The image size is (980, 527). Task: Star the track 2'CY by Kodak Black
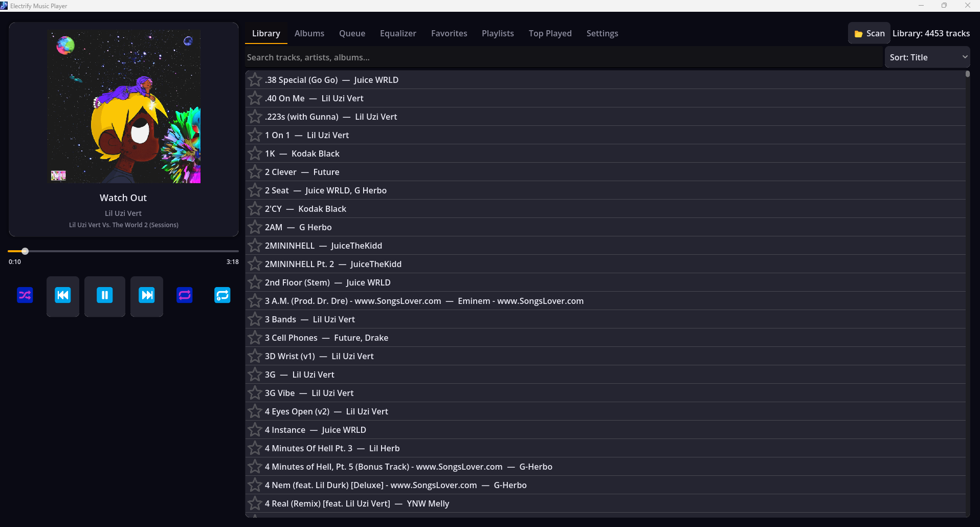[255, 209]
